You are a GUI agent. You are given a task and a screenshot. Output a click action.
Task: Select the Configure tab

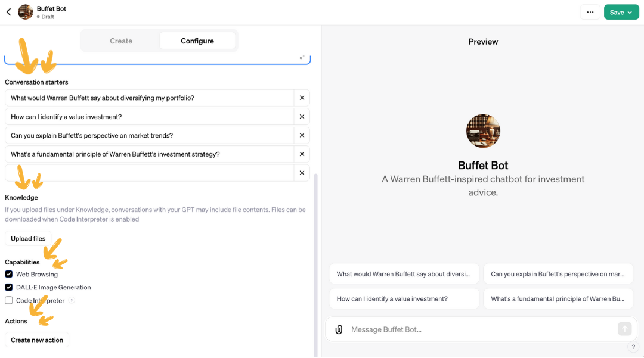click(197, 41)
